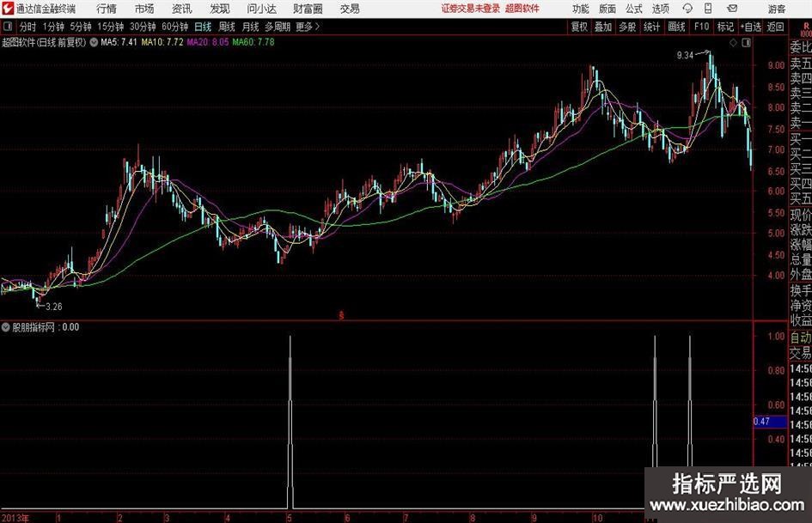
Task: Click the 复权 button
Action: tap(579, 27)
